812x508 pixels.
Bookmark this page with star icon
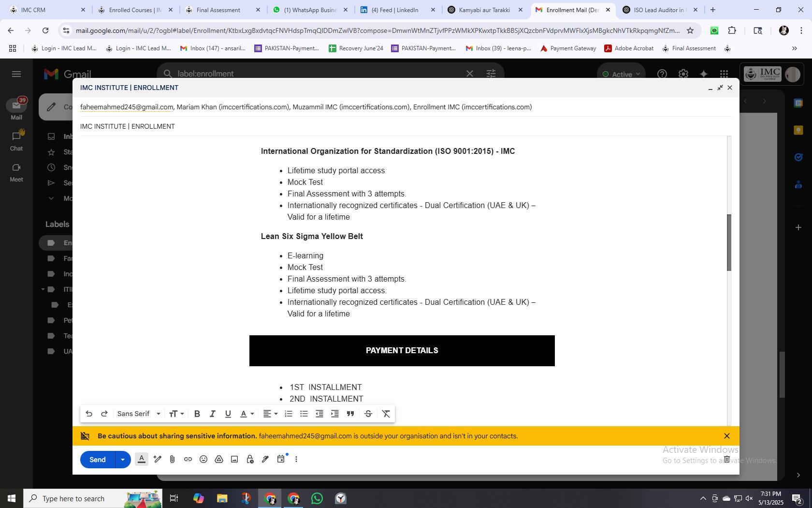(x=690, y=30)
